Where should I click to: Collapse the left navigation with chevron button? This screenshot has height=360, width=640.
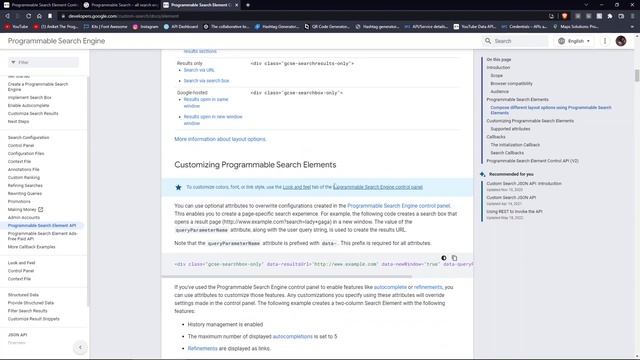tap(80, 347)
